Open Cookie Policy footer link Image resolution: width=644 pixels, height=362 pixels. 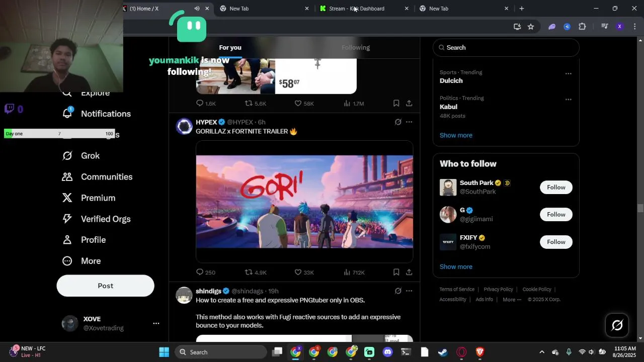[x=537, y=290]
